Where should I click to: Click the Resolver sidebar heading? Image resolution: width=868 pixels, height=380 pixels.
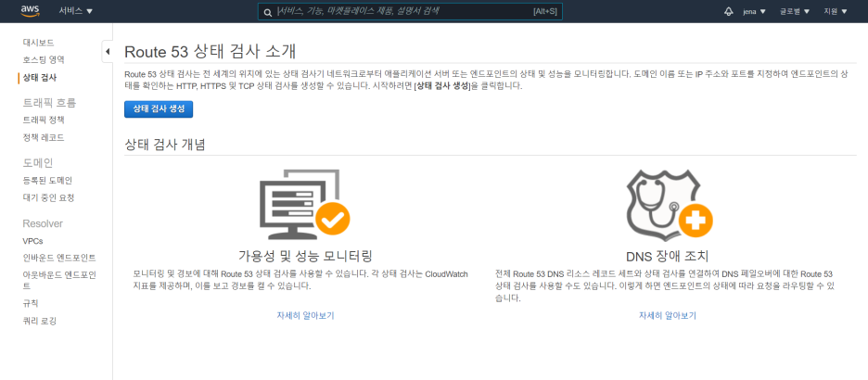pos(43,223)
